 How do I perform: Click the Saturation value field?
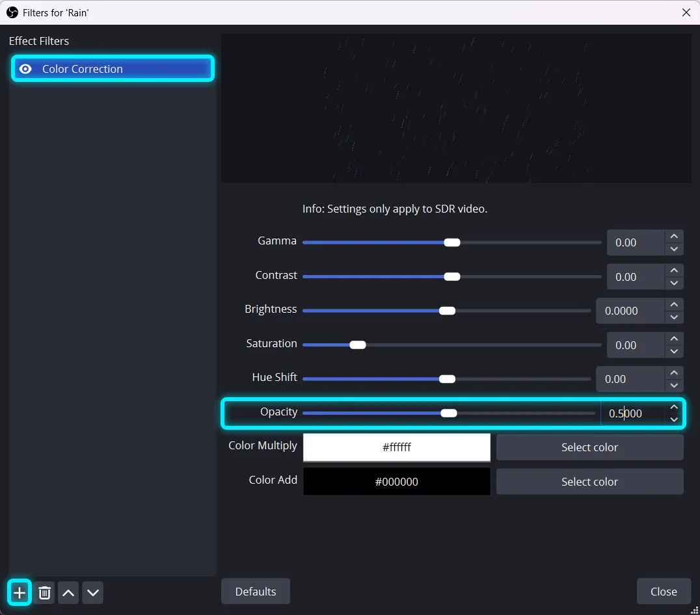636,345
